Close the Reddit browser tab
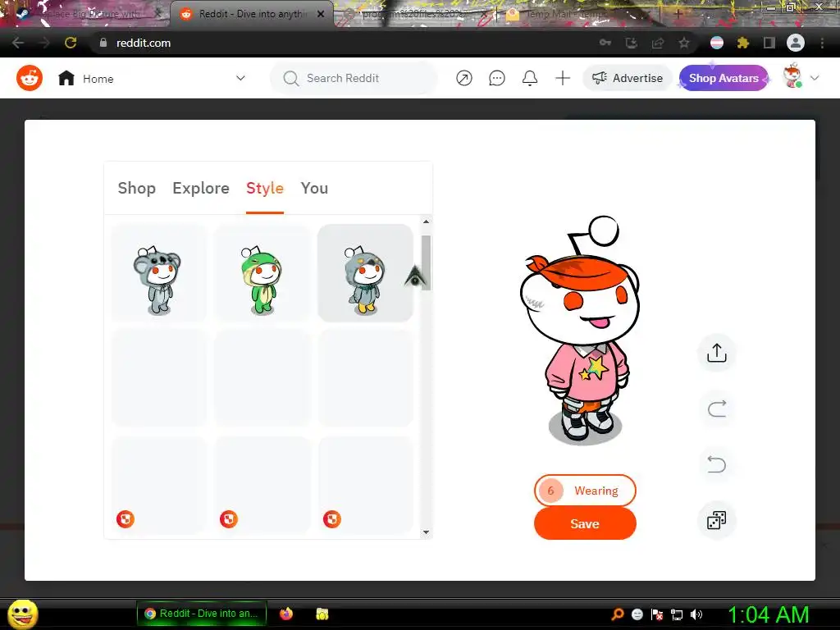This screenshot has height=630, width=840. [321, 14]
